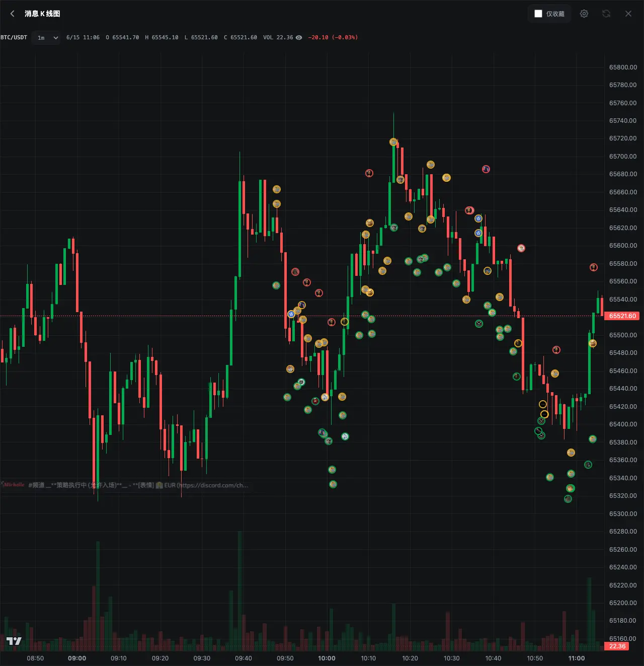This screenshot has width=644, height=666.
Task: Select the high value H 65545.10
Action: [x=162, y=38]
